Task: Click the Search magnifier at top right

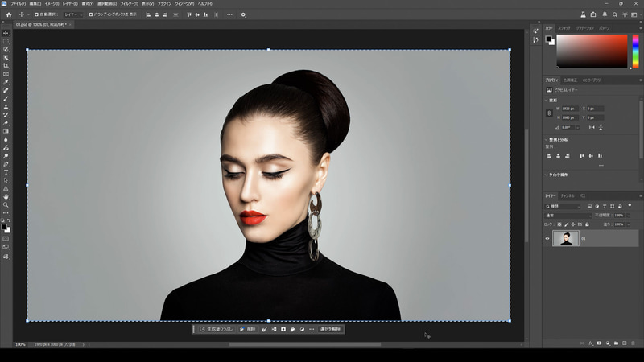Action: (615, 14)
